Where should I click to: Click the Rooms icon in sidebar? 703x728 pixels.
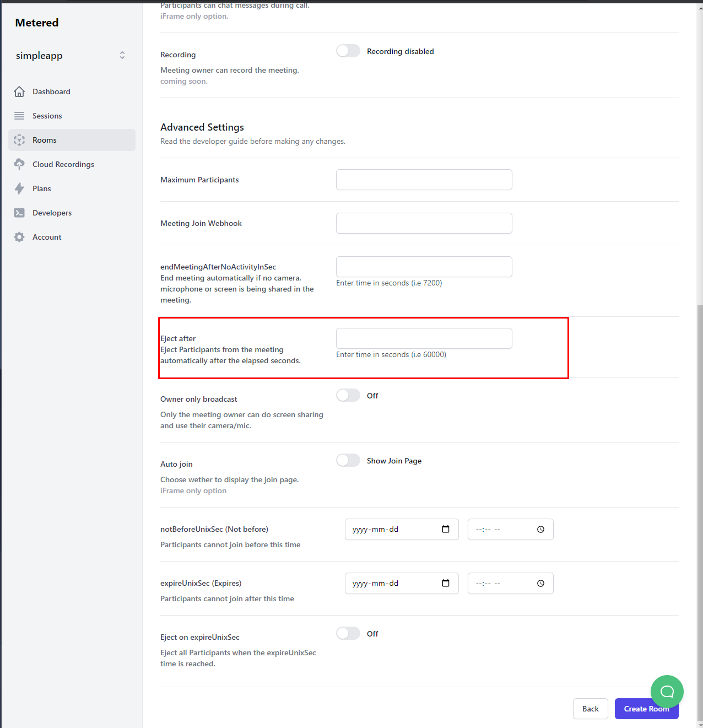pyautogui.click(x=19, y=140)
